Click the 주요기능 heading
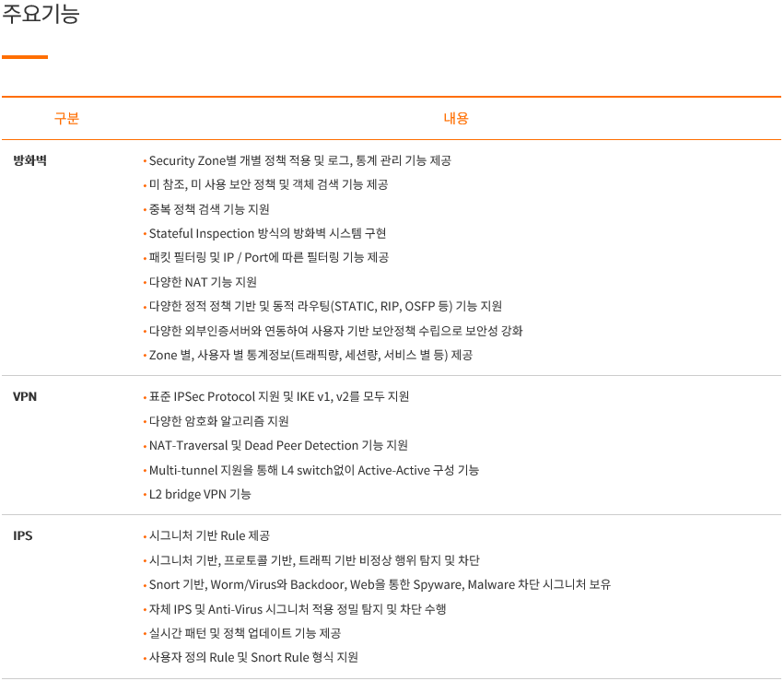Image resolution: width=784 pixels, height=681 pixels. pyautogui.click(x=41, y=13)
